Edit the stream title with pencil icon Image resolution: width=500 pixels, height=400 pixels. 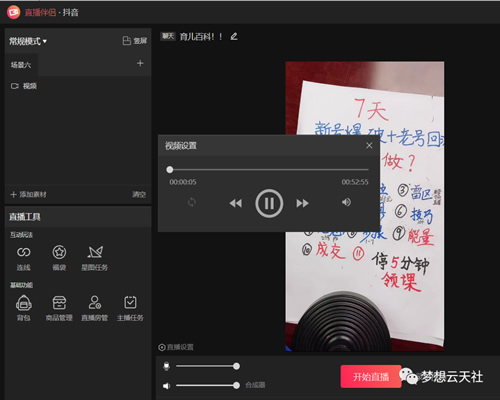pyautogui.click(x=234, y=36)
